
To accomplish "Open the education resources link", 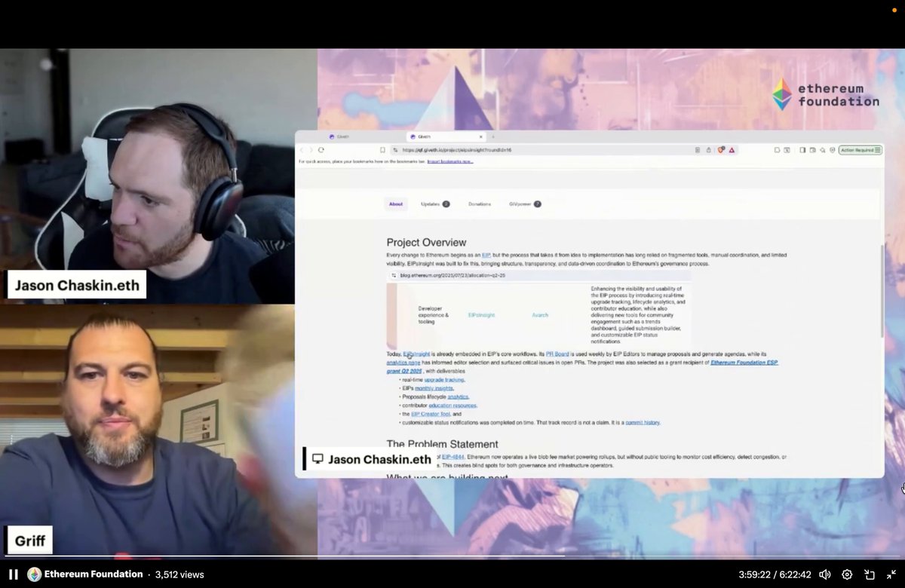I will pos(453,406).
